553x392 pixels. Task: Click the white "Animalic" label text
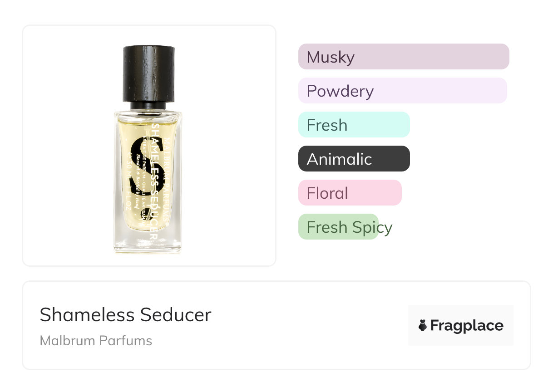[339, 159]
